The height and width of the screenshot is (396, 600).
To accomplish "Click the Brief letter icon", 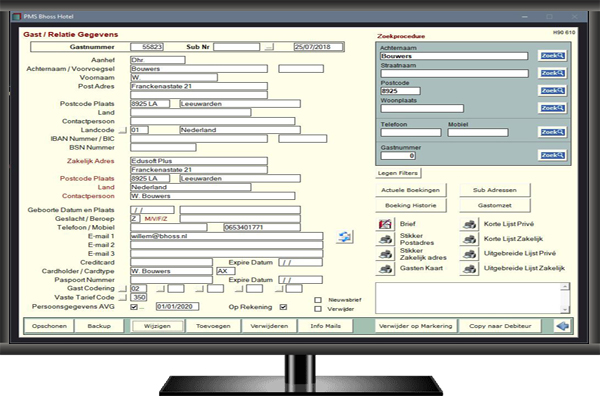I will pos(385,224).
